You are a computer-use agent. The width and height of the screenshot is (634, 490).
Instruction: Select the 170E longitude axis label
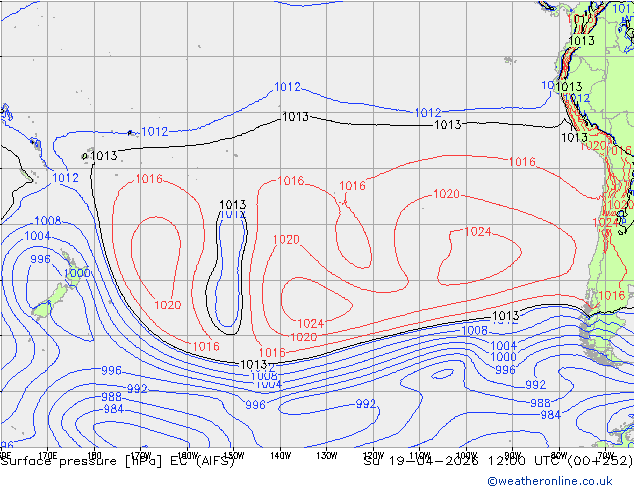pyautogui.click(x=48, y=455)
